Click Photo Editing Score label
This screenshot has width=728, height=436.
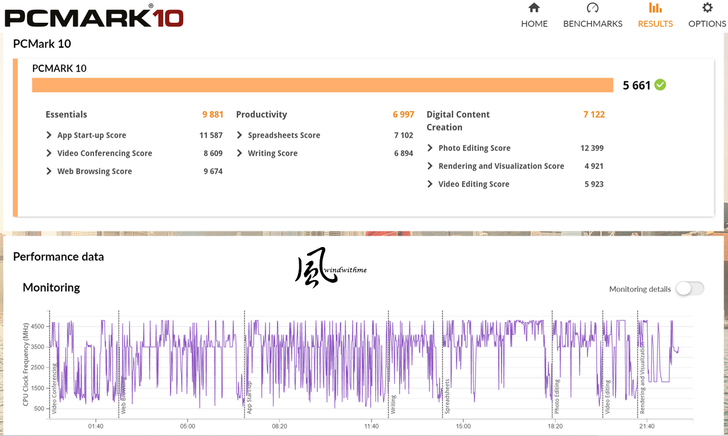474,148
